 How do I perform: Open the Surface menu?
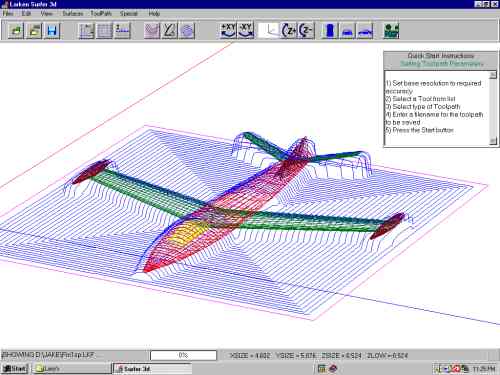pos(73,14)
